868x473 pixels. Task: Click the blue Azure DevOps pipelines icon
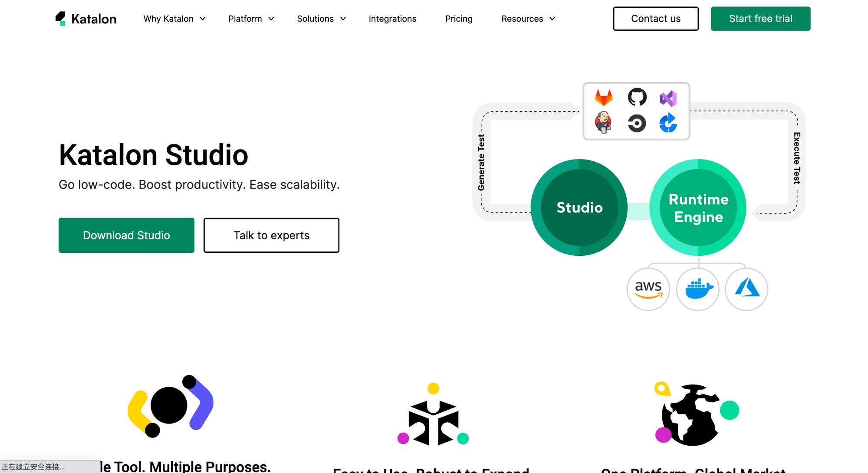click(x=668, y=123)
